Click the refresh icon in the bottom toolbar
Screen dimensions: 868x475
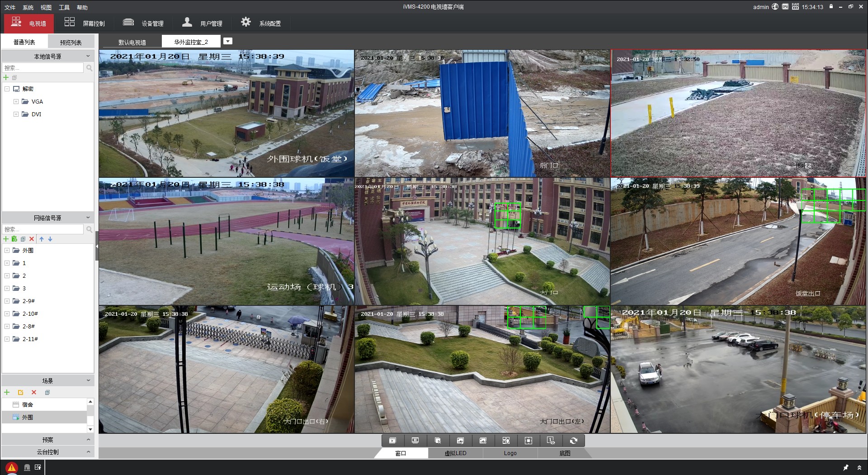pyautogui.click(x=573, y=441)
